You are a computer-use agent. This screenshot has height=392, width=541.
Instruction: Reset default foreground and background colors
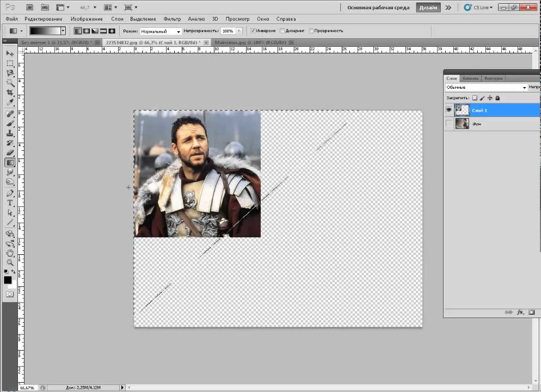pyautogui.click(x=6, y=272)
